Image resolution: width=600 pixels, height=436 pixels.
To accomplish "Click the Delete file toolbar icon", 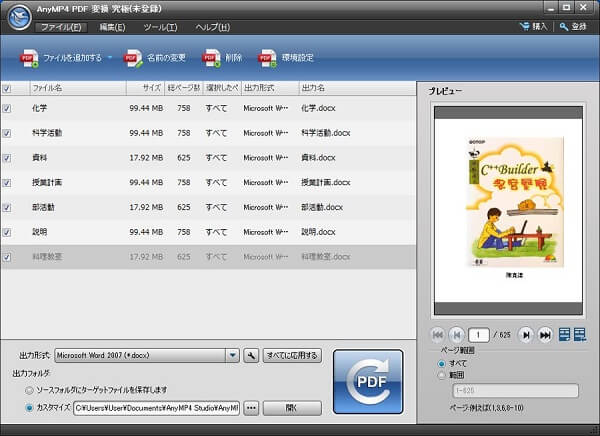I will click(x=211, y=58).
